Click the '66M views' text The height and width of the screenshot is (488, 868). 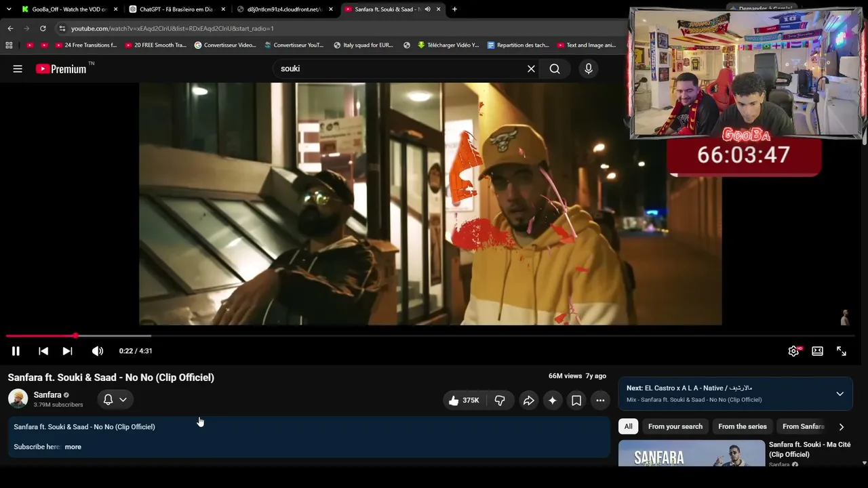point(566,376)
